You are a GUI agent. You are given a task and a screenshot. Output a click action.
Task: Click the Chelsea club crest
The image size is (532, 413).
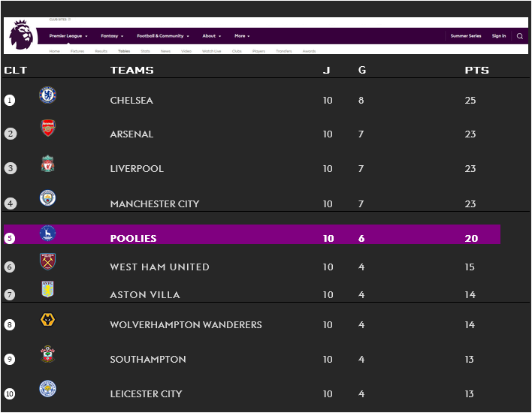coord(48,95)
